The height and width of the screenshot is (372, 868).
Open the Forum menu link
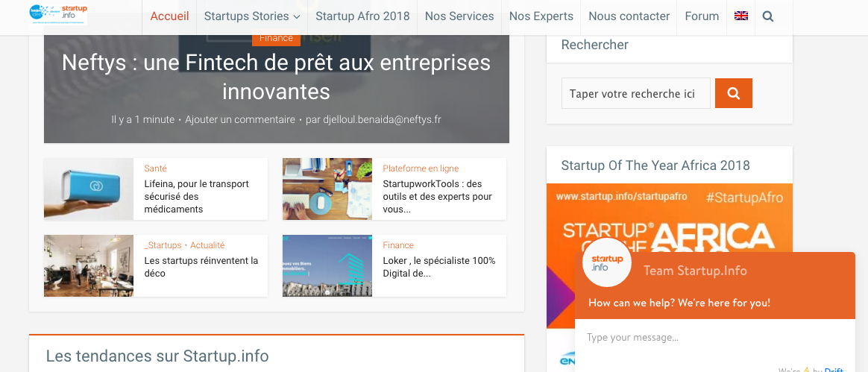702,16
